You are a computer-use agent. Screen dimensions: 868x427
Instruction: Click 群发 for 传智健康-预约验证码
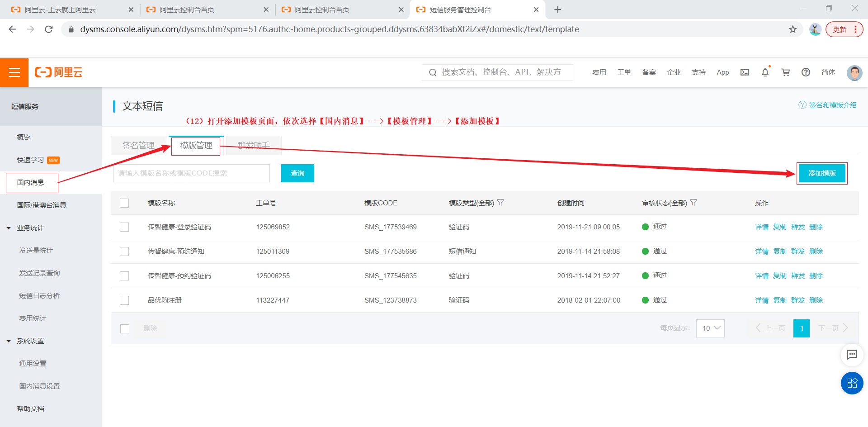tap(797, 276)
